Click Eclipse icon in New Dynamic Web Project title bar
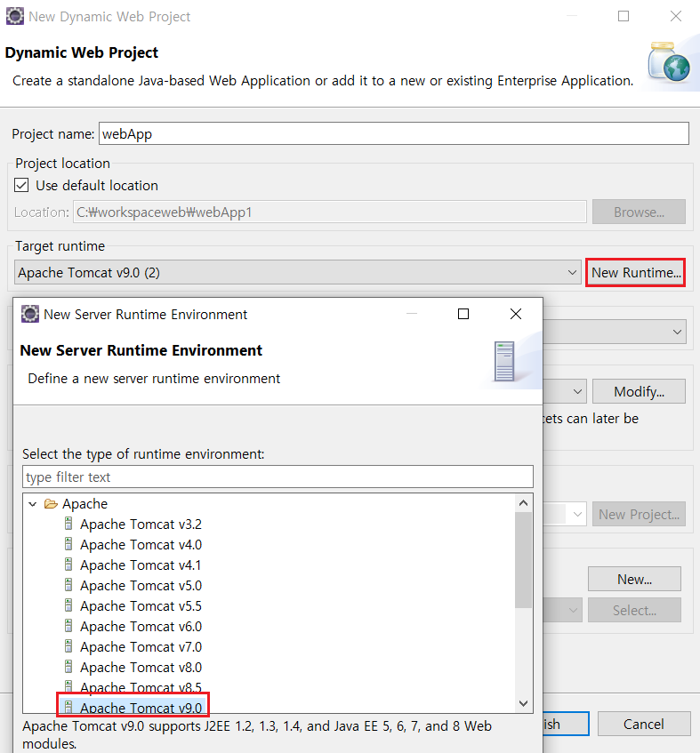The width and height of the screenshot is (700, 753). (x=15, y=16)
